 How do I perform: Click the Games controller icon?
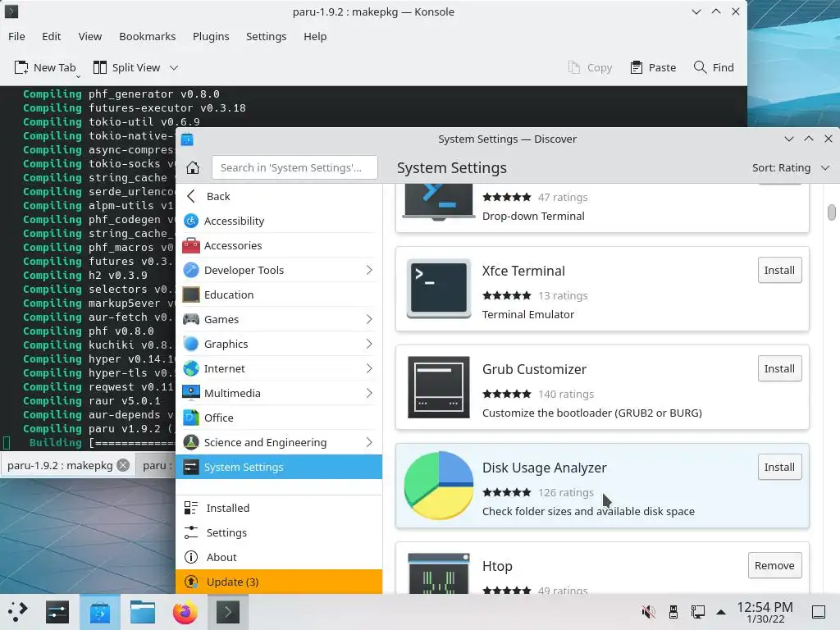190,319
